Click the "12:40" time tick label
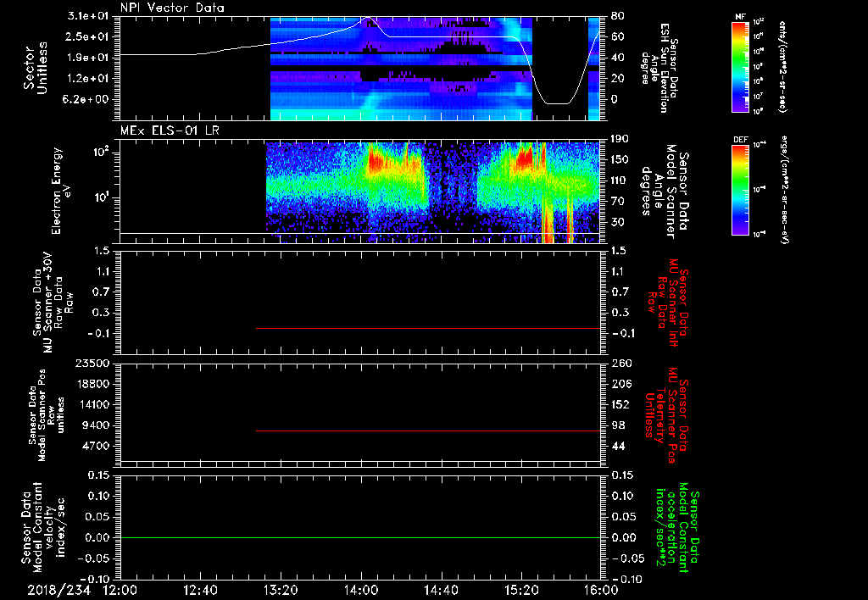The height and width of the screenshot is (600, 868). coord(200,590)
